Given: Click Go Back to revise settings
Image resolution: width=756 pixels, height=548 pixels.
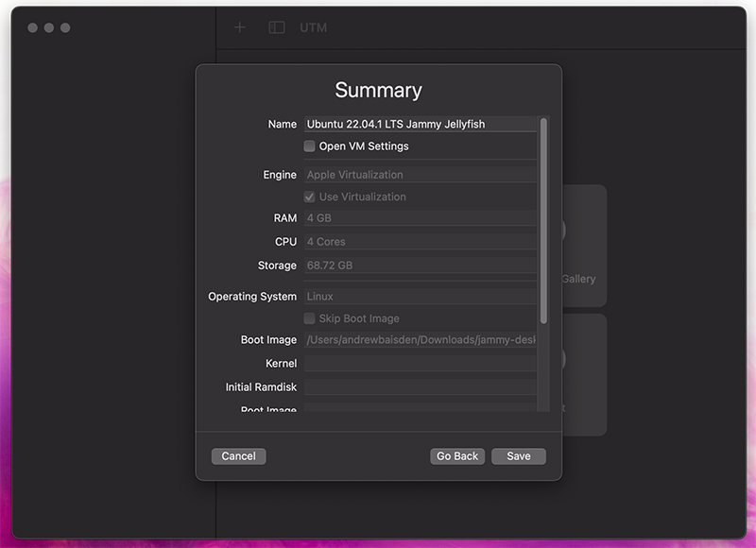Looking at the screenshot, I should tap(456, 456).
